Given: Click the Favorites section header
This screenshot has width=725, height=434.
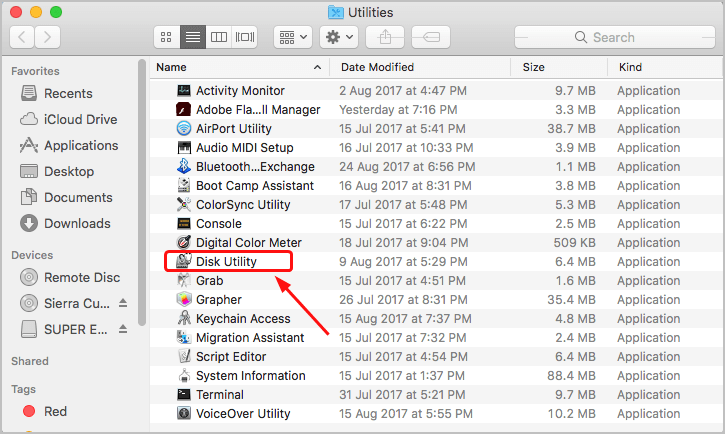Looking at the screenshot, I should click(x=35, y=71).
